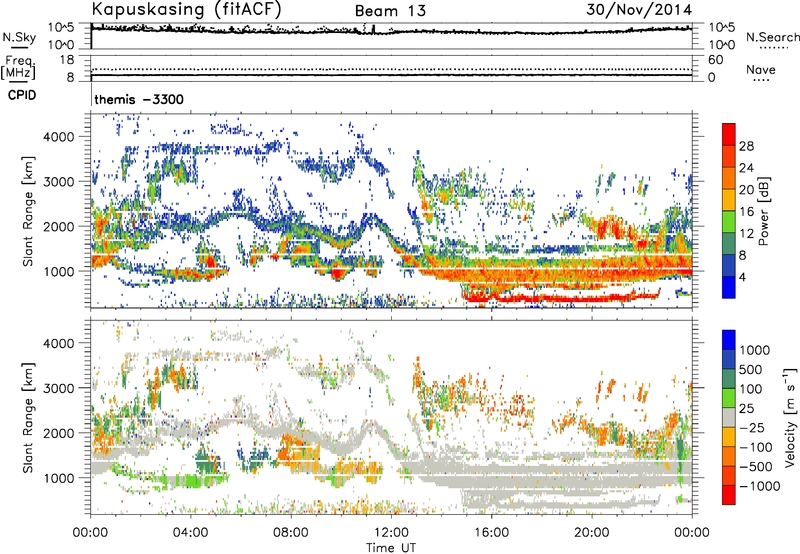Image resolution: width=800 pixels, height=554 pixels.
Task: Click the 'themis -3300' text
Action: tap(139, 99)
